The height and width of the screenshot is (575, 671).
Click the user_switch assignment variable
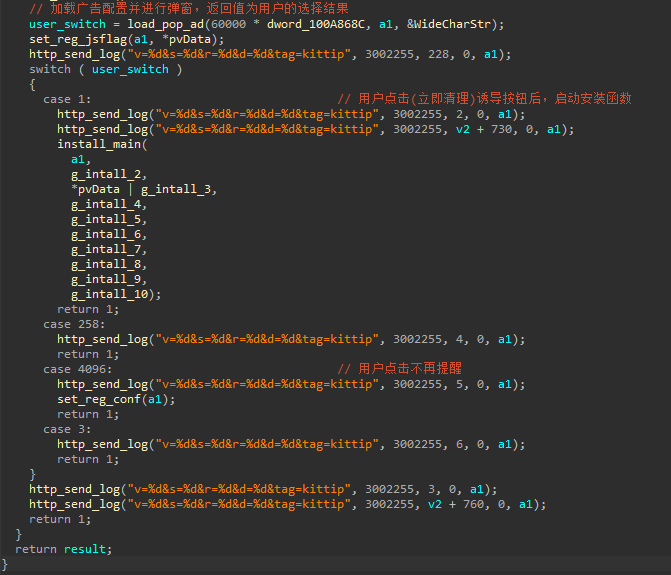click(67, 24)
